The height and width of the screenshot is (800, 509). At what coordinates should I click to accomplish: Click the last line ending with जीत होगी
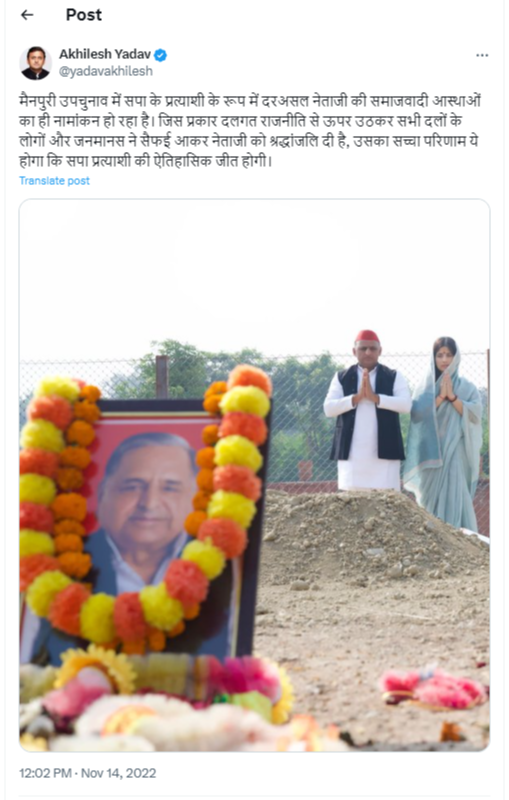click(146, 161)
